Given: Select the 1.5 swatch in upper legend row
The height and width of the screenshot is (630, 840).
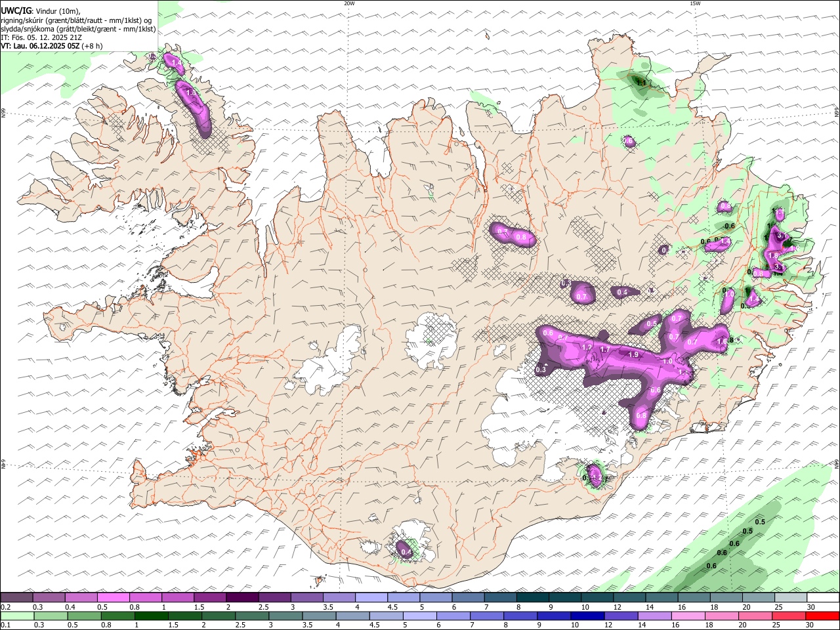Looking at the screenshot, I should pyautogui.click(x=210, y=597).
